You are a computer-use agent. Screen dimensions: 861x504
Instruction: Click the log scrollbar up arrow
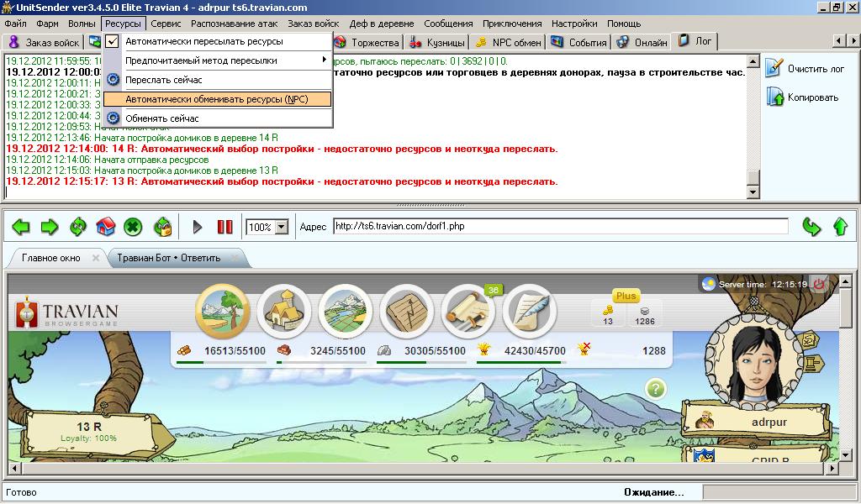pyautogui.click(x=753, y=60)
